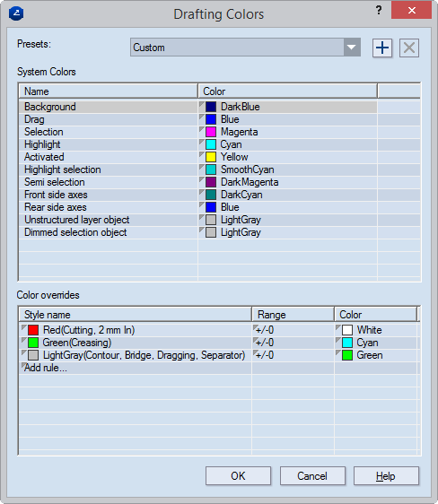The image size is (438, 504).
Task: Pick the Magenta swatch for the Selection color
Action: point(211,132)
